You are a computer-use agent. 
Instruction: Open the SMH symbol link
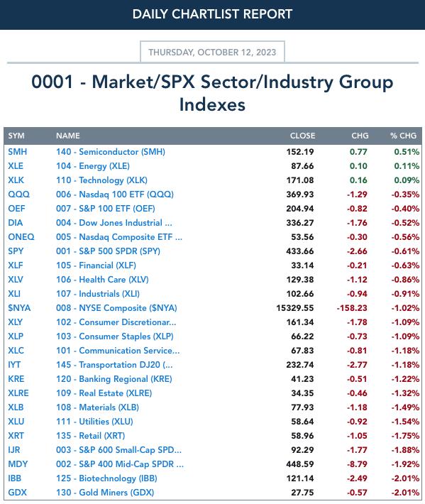17,152
